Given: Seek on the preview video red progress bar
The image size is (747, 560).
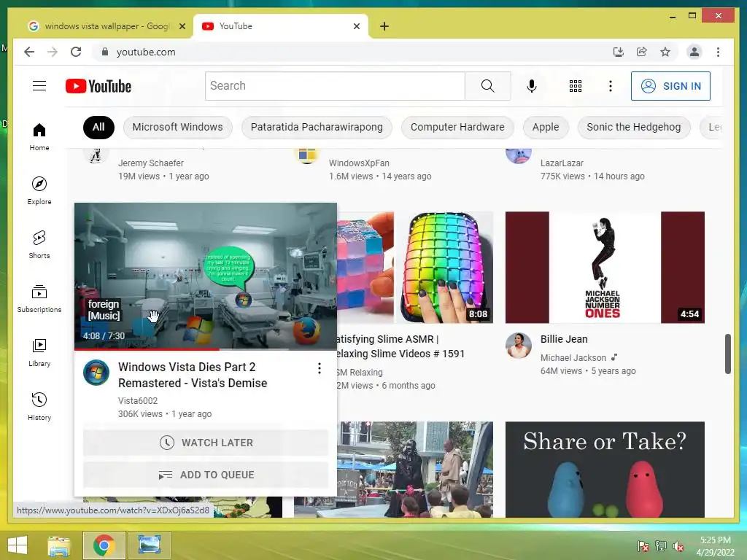Looking at the screenshot, I should click(206, 349).
